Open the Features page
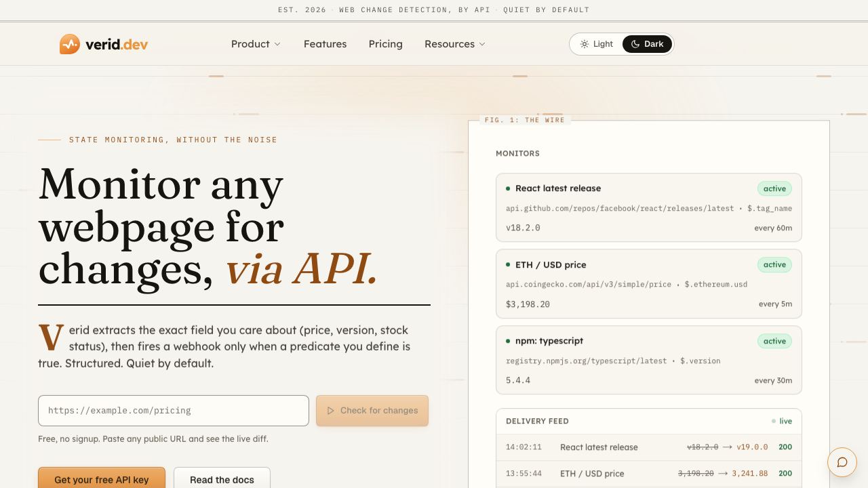 click(325, 44)
